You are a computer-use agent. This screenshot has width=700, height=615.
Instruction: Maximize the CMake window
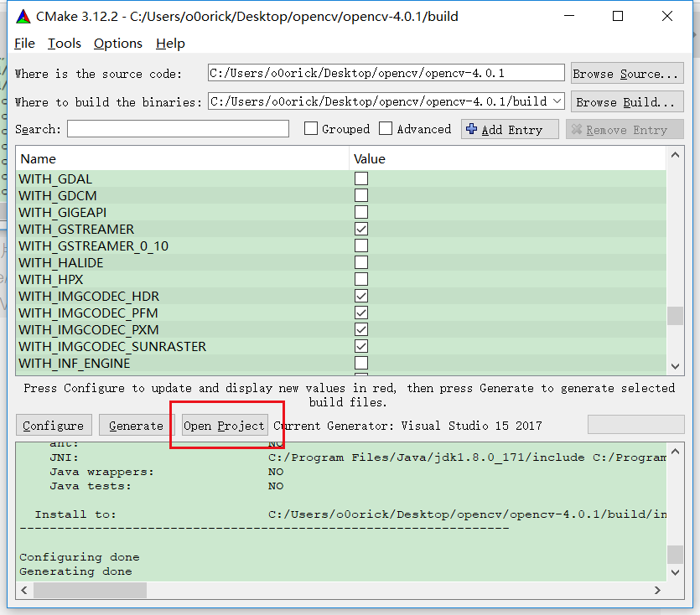pos(617,16)
